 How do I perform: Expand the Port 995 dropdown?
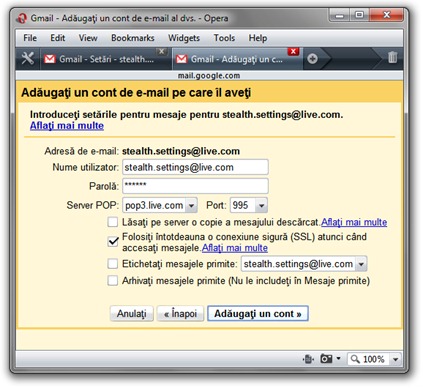(262, 206)
